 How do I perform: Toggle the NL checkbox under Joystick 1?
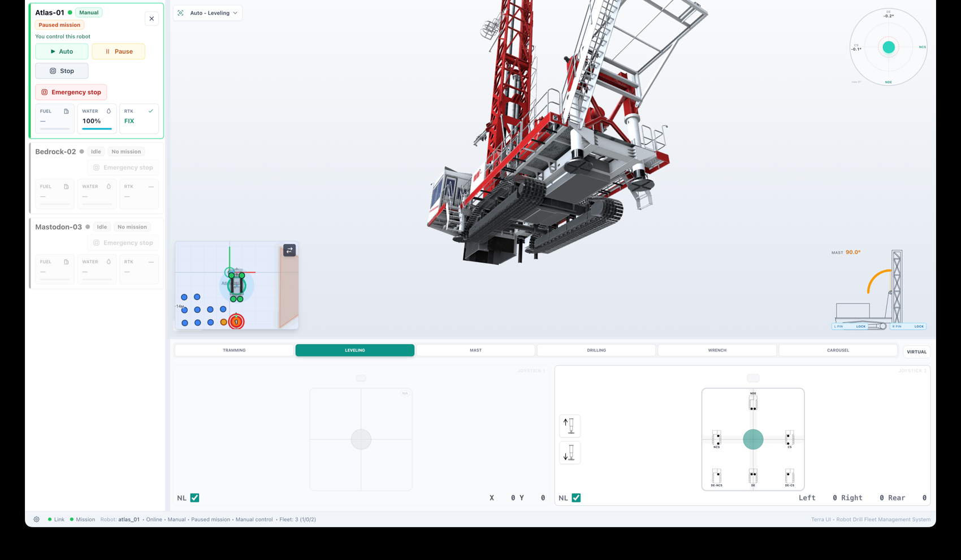(x=195, y=498)
